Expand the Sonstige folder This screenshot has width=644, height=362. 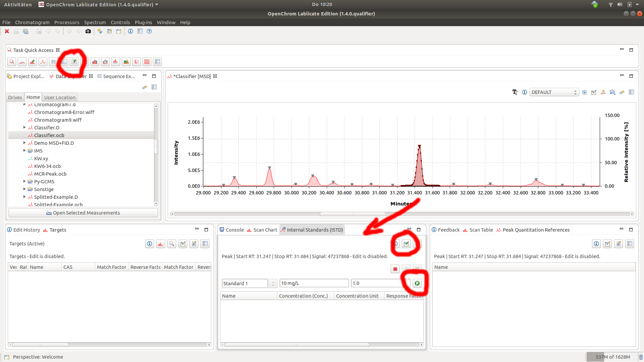[x=24, y=189]
